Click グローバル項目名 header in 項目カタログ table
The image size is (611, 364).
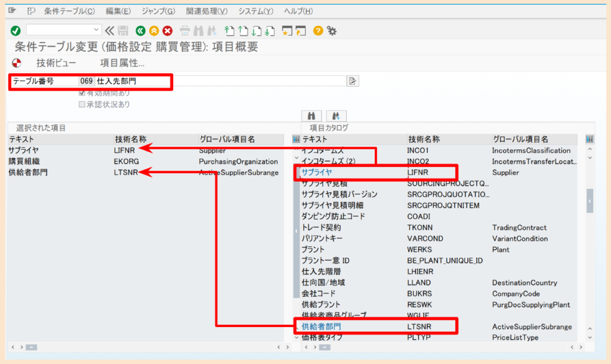[534, 139]
